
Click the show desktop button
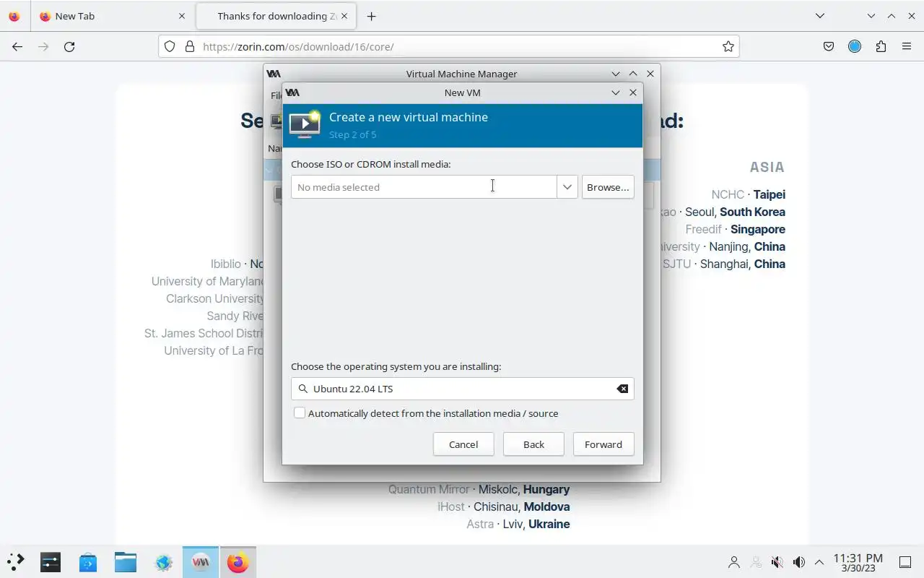click(x=905, y=562)
